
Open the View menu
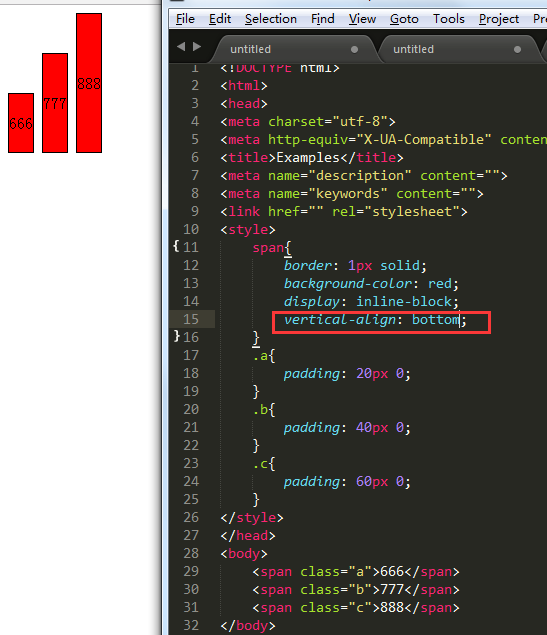click(x=362, y=19)
